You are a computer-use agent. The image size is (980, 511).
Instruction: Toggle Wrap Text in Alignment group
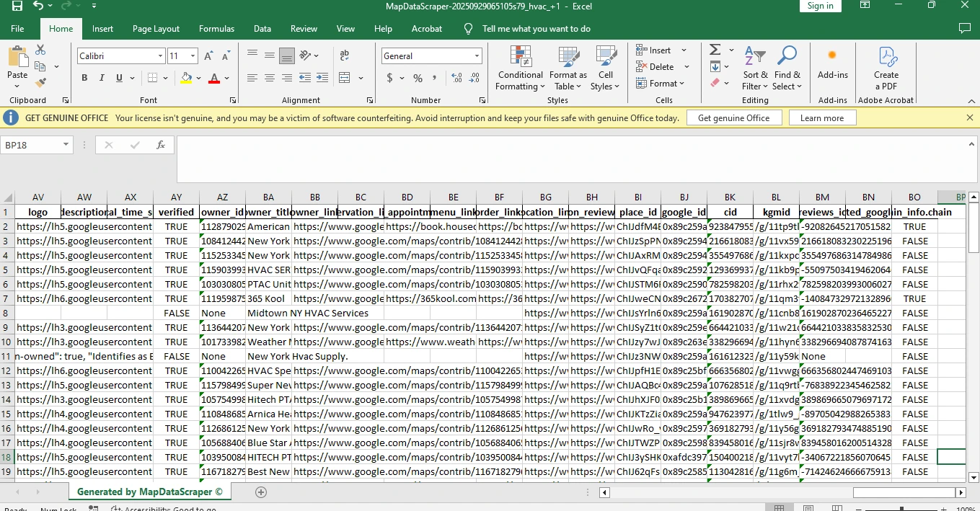pos(343,55)
